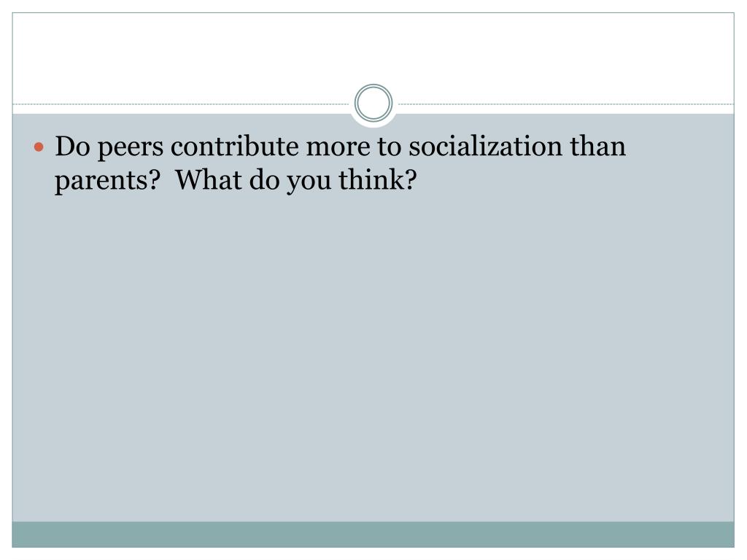Click the empty gray-blue slide body area
The image size is (747, 560).
(373, 350)
